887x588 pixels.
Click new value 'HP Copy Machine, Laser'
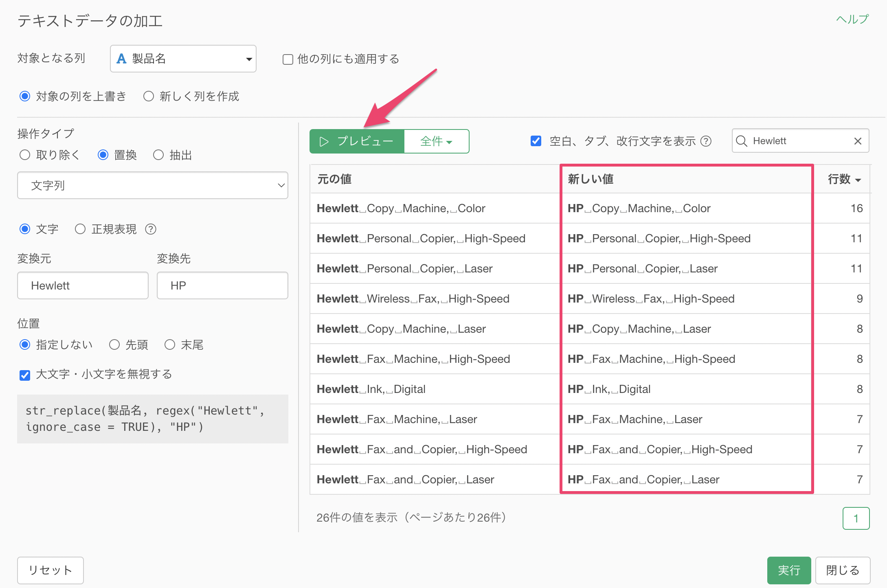tap(639, 329)
